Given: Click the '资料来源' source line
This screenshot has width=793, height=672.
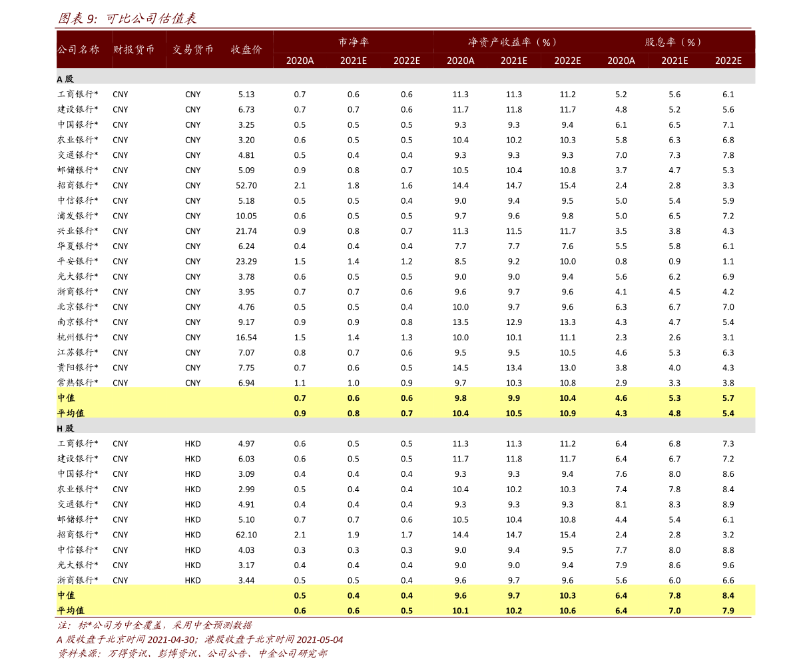Looking at the screenshot, I should coord(192,654).
